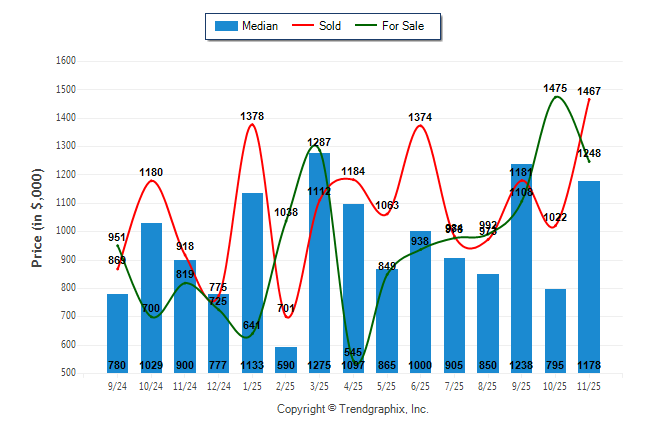This screenshot has height=434, width=646.
Task: Click the Sold peak labeled 1378
Action: tap(252, 125)
